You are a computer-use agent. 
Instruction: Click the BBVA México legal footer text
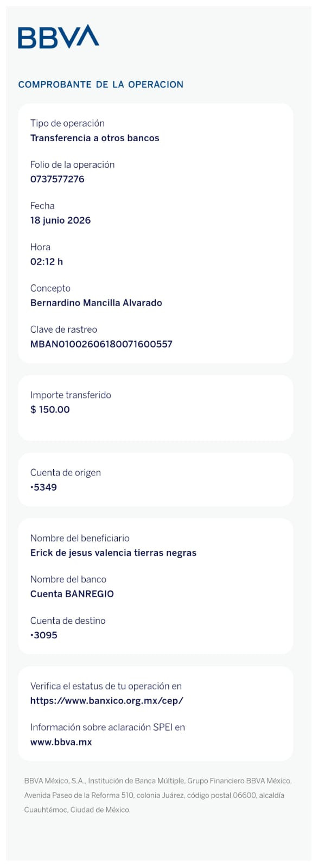[x=158, y=795]
